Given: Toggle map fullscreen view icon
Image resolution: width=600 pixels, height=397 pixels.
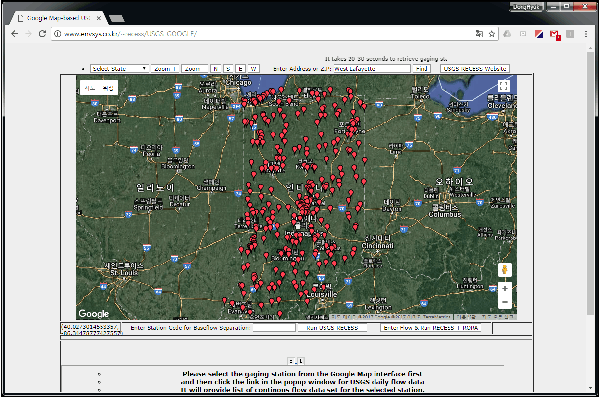Looking at the screenshot, I should tap(504, 86).
